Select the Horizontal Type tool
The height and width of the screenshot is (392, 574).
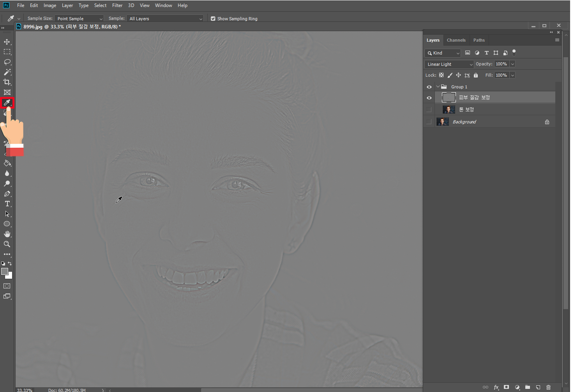[7, 204]
